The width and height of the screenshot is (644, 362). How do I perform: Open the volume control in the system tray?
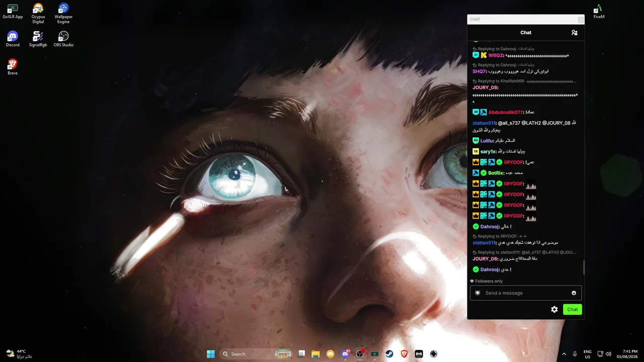tap(609, 354)
